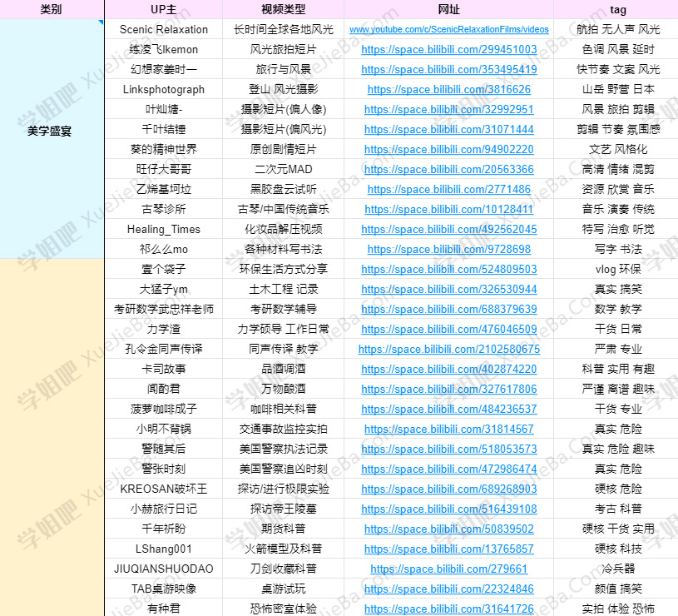
Task: Click the JIUQIANSHUODAO cell
Action: [163, 569]
